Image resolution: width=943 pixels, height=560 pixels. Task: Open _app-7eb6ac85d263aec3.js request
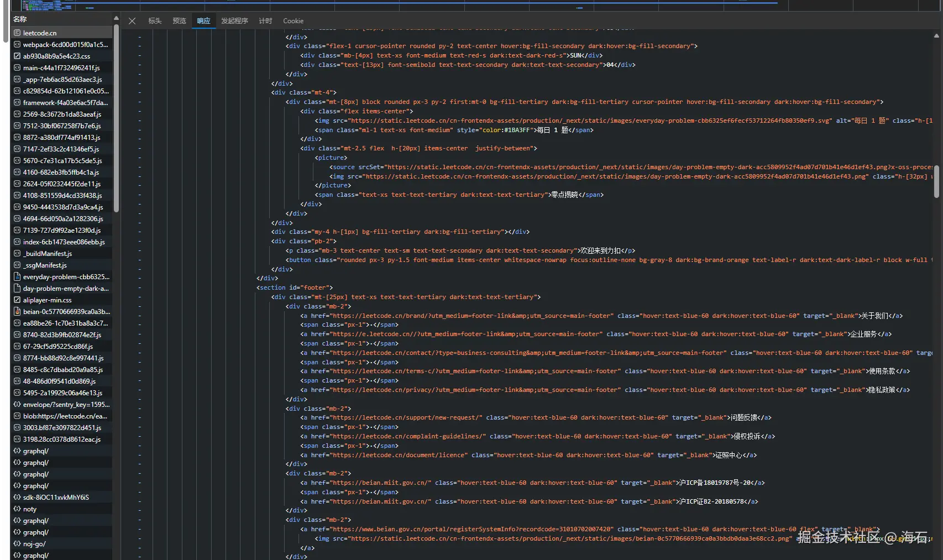click(62, 80)
